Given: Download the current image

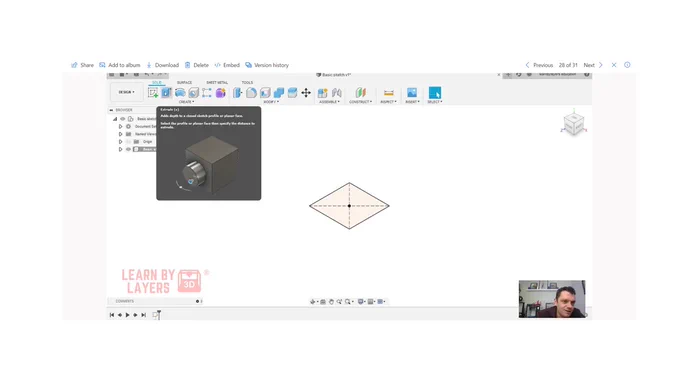Looking at the screenshot, I should point(162,65).
